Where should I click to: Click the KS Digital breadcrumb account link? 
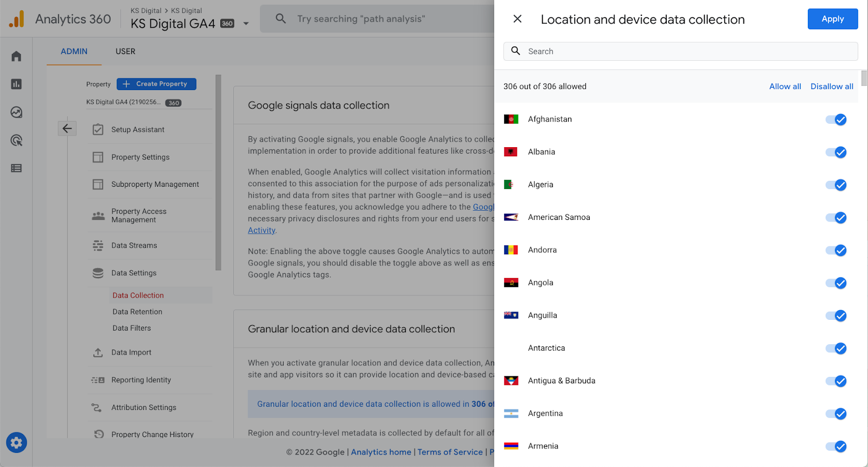coord(146,11)
